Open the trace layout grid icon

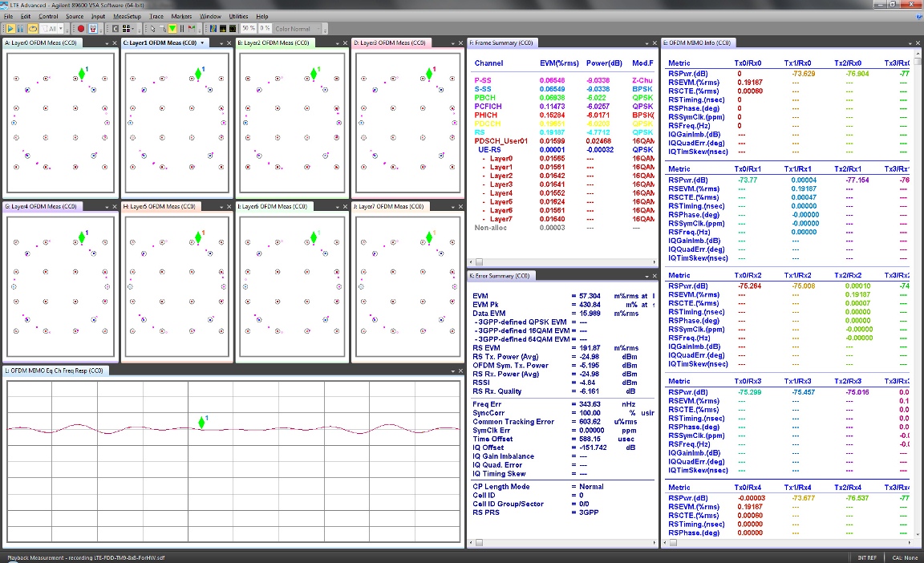coord(126,28)
